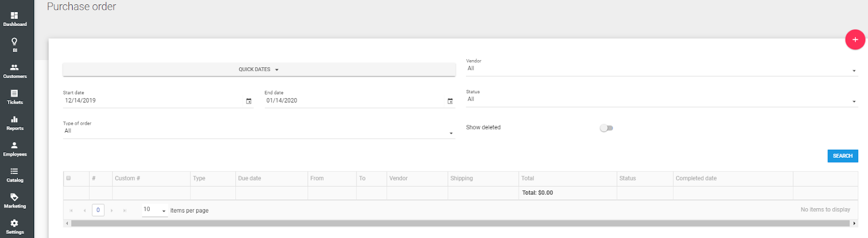Go to Customers in the sidebar
Viewport: 868px width, 238px height.
click(15, 70)
